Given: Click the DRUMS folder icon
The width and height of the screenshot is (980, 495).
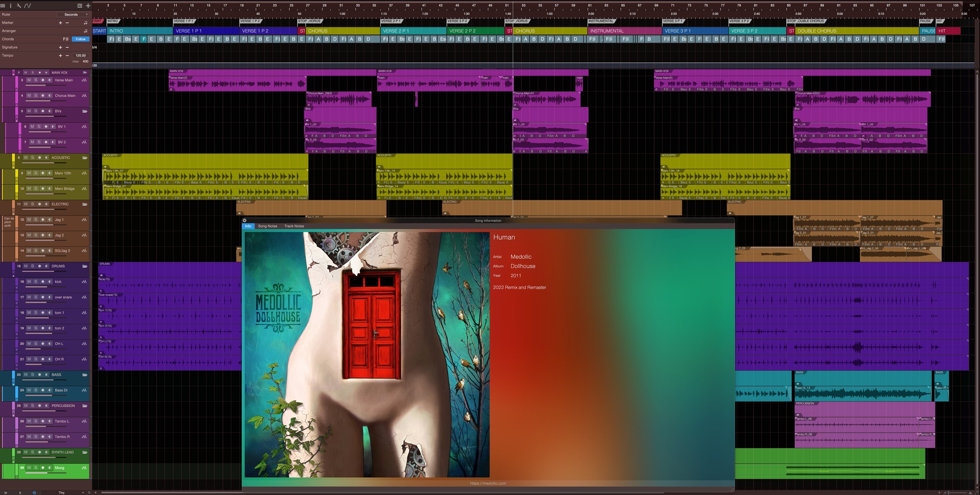Looking at the screenshot, I should 85,266.
